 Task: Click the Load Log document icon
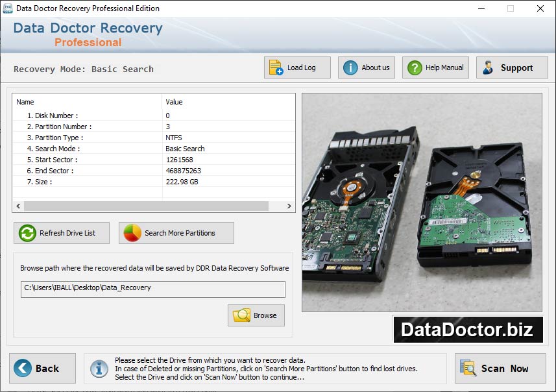tap(275, 67)
